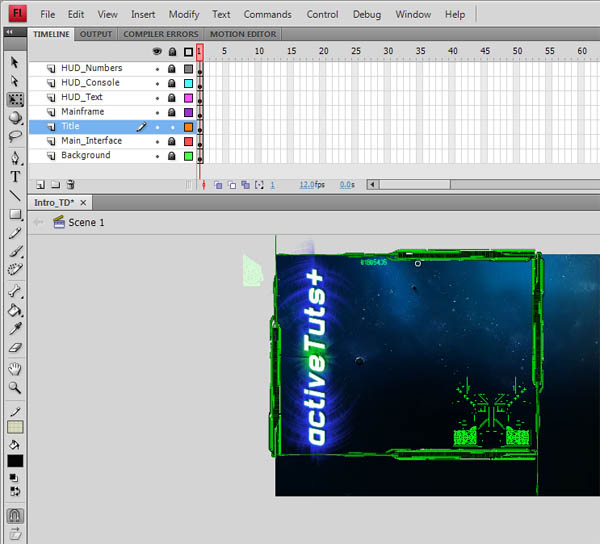Screen dimensions: 600x544
Task: Select the Subselection tool
Action: coord(15,81)
